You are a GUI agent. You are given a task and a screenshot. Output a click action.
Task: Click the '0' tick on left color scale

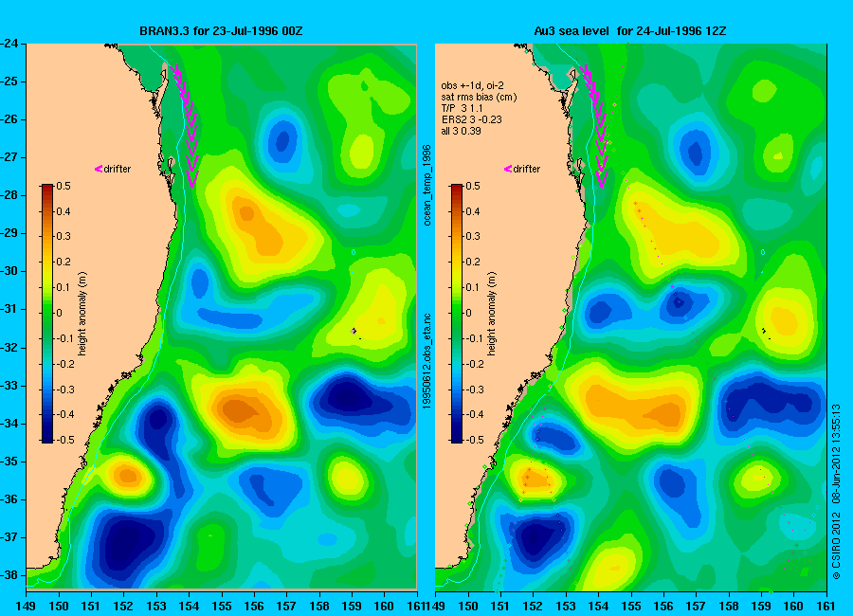[60, 313]
